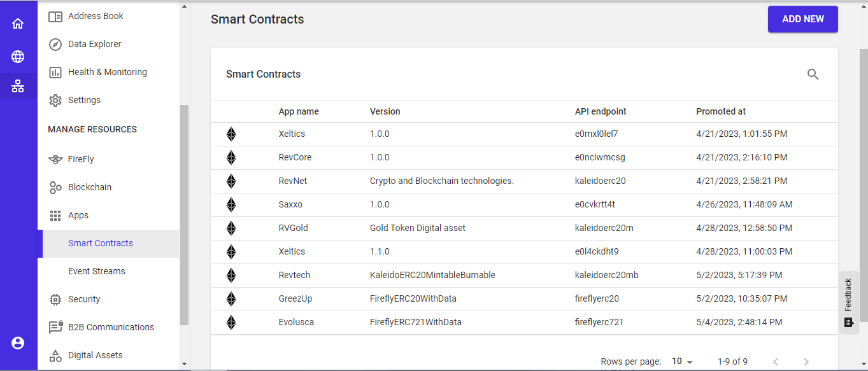Screen dimensions: 868x371
Task: Click the home icon in left rail
Action: [x=18, y=24]
